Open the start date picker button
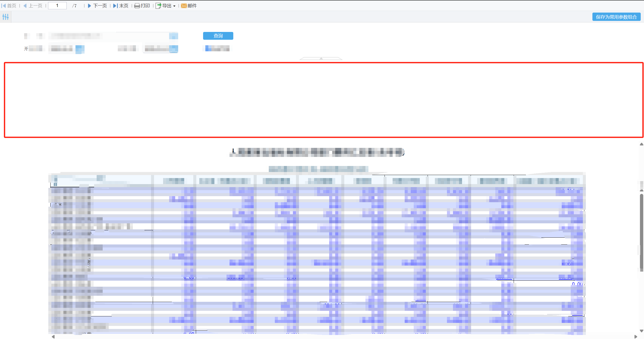Viewport: 644px width, 339px height. point(80,49)
